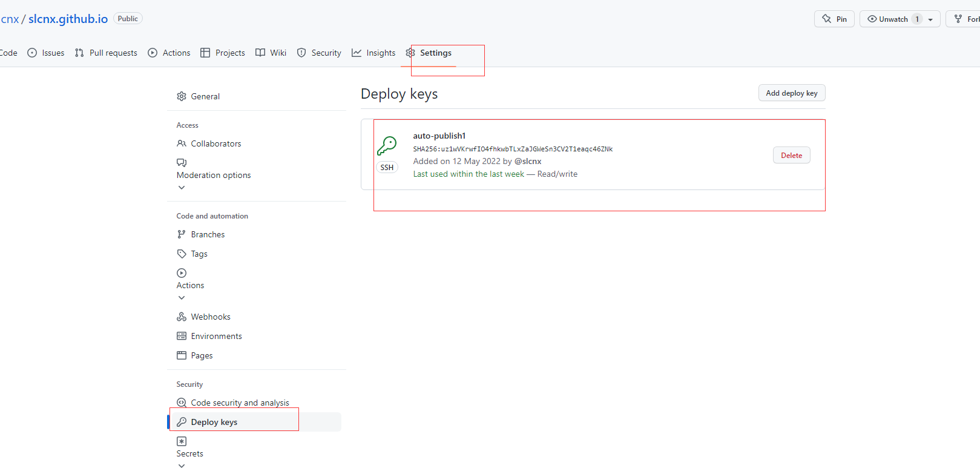Click the General gear icon in sidebar

(x=182, y=96)
